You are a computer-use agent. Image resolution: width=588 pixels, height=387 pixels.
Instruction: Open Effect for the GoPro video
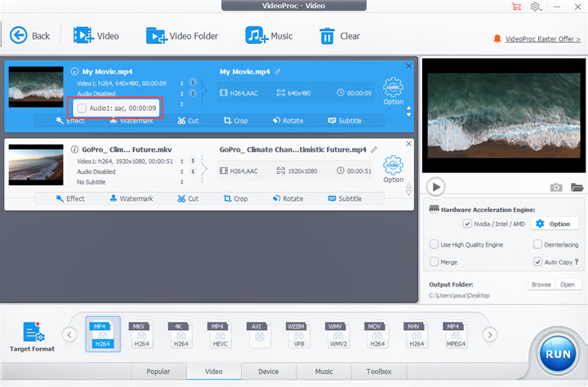[70, 198]
